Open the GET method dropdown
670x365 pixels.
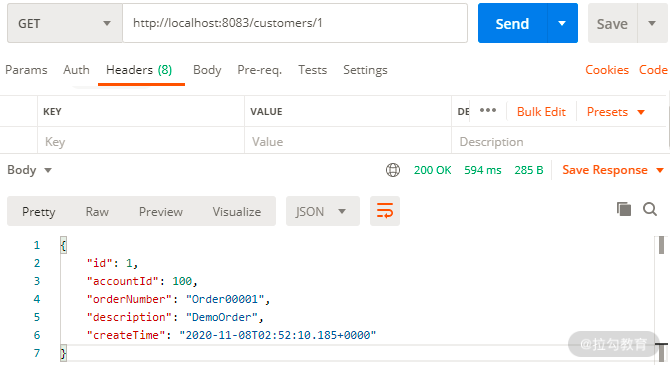pos(65,23)
